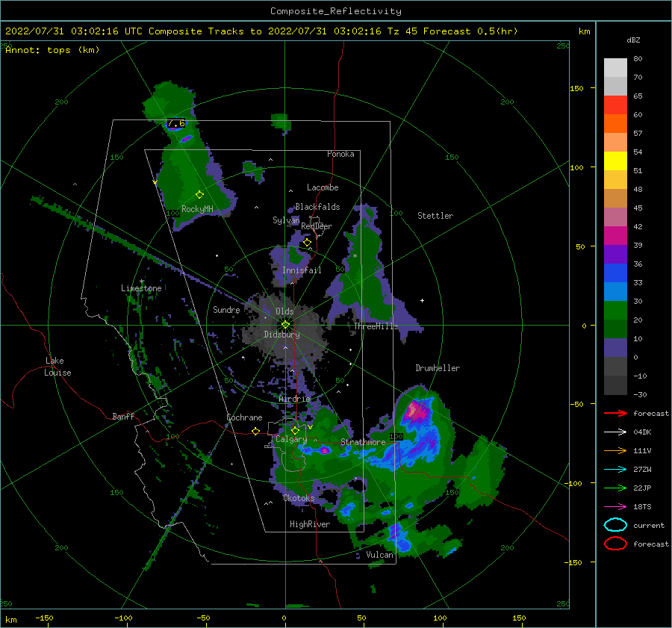Select the magenta 18TS track arrow
The height and width of the screenshot is (628, 672).
point(615,507)
